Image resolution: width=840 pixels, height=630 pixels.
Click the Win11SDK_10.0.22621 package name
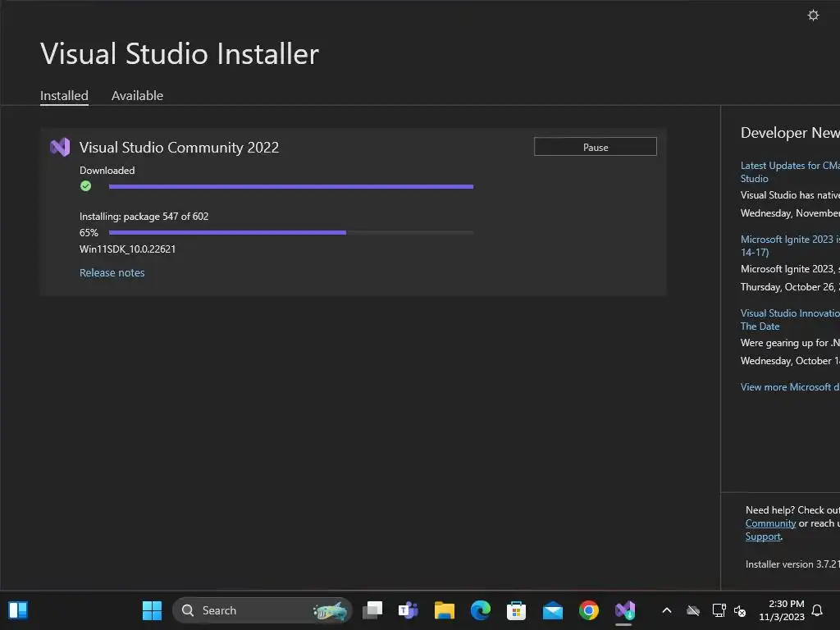pos(127,249)
